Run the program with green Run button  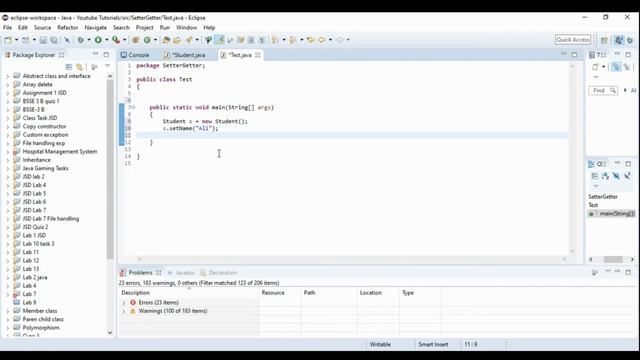click(98, 40)
